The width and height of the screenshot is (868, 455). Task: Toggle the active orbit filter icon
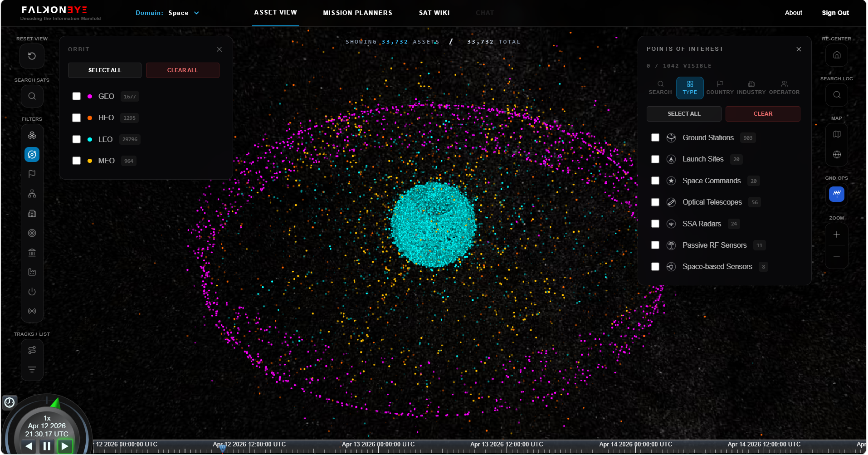tap(32, 155)
